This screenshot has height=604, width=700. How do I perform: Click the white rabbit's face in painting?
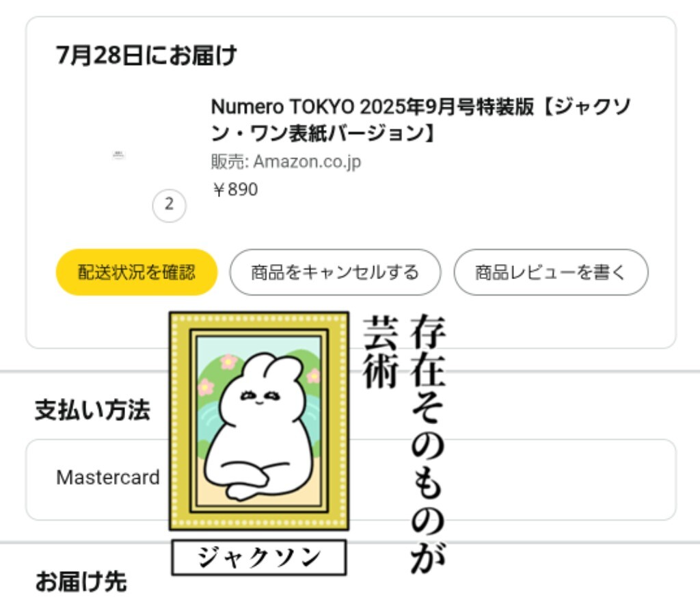[x=260, y=397]
